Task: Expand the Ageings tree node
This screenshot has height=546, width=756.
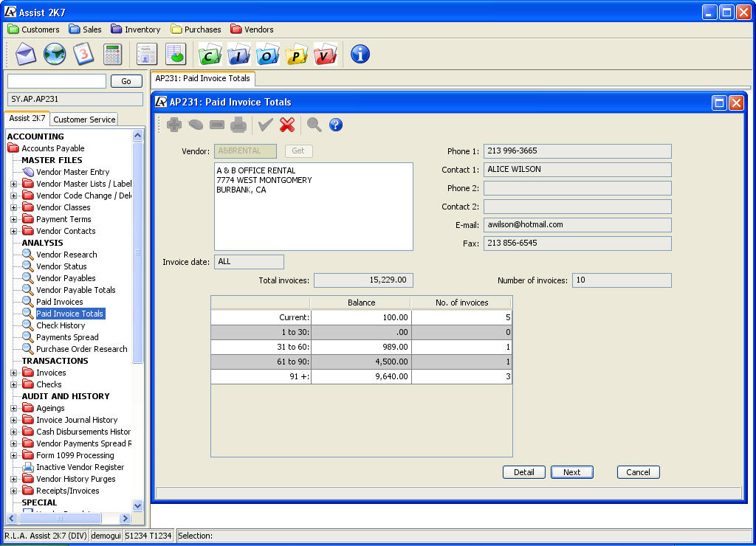Action: click(x=13, y=408)
